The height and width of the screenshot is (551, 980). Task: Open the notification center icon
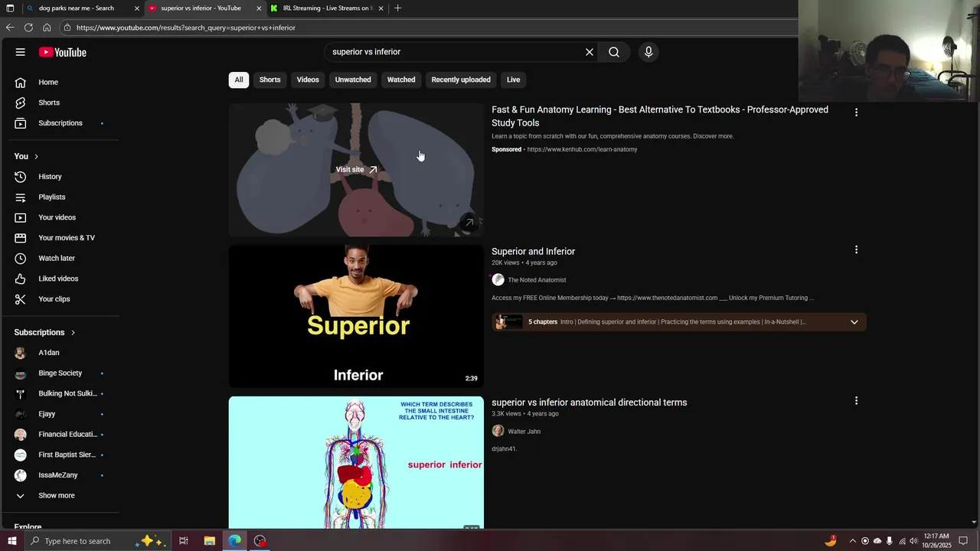(x=963, y=541)
